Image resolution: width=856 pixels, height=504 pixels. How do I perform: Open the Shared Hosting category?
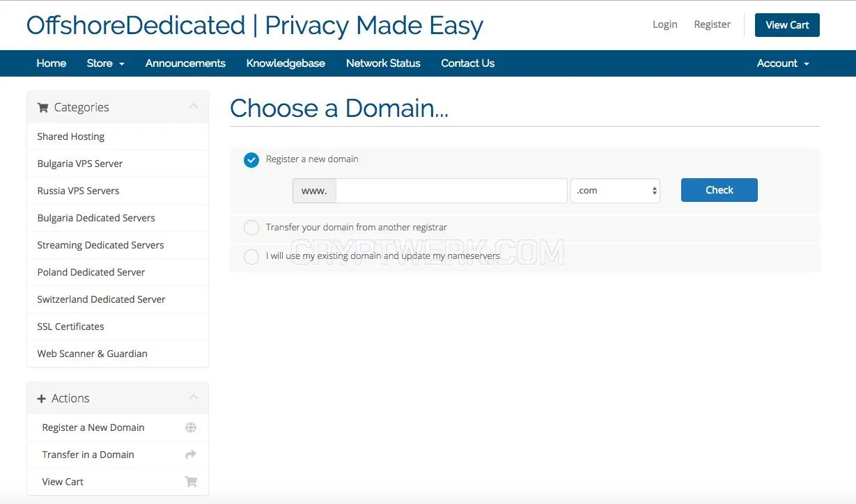pyautogui.click(x=118, y=136)
